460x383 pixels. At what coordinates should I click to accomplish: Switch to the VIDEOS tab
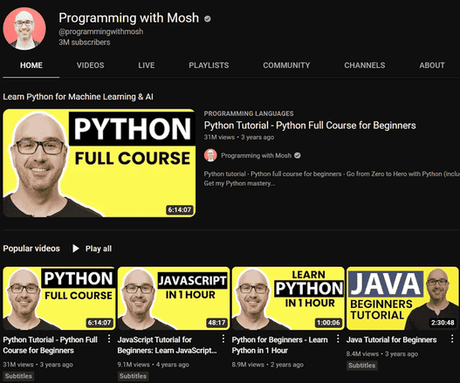click(90, 65)
